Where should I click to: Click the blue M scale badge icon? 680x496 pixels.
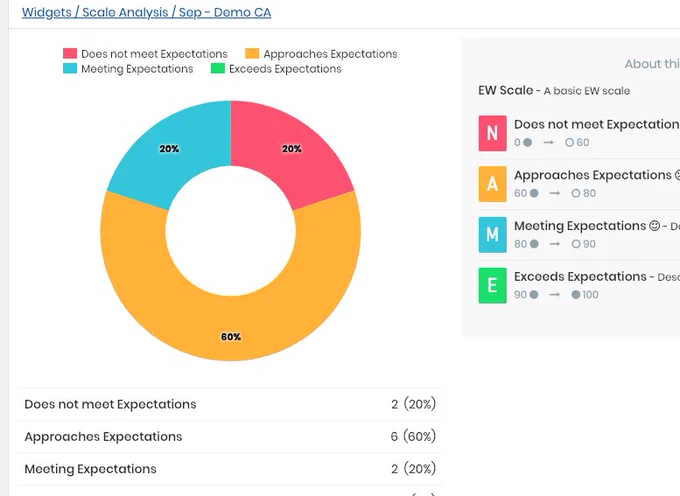pyautogui.click(x=493, y=235)
